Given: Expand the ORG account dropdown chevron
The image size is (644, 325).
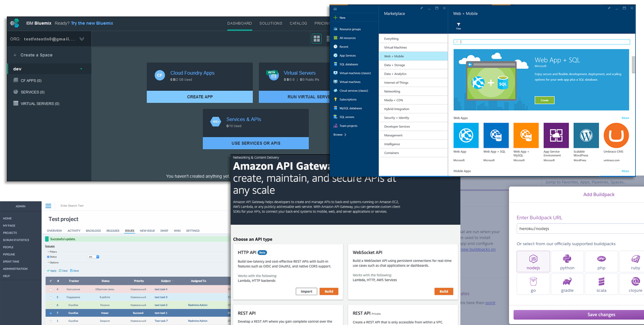Looking at the screenshot, I should click(82, 39).
